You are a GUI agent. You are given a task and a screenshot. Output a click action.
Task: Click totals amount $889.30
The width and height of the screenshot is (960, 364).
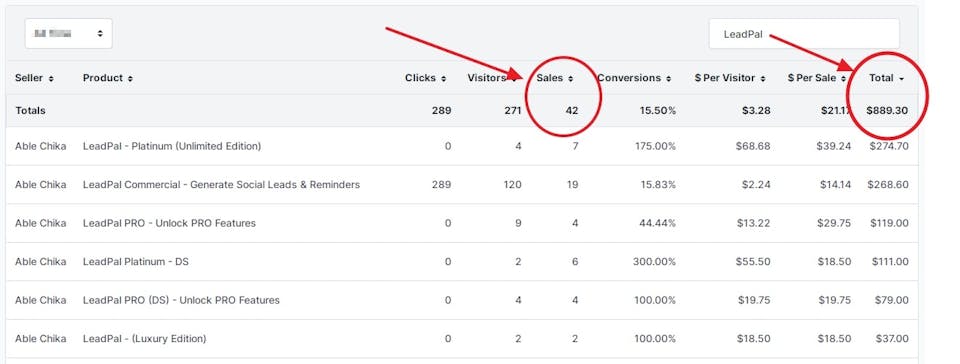[x=887, y=111]
